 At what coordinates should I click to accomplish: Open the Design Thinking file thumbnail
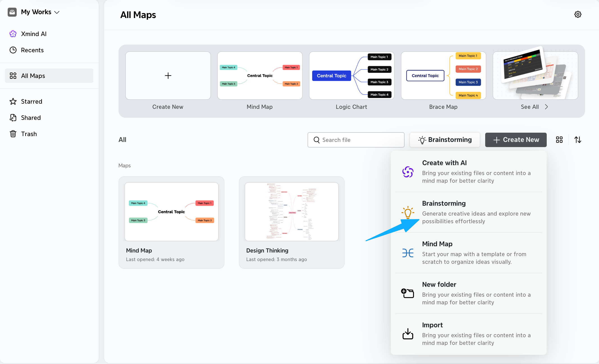292,212
